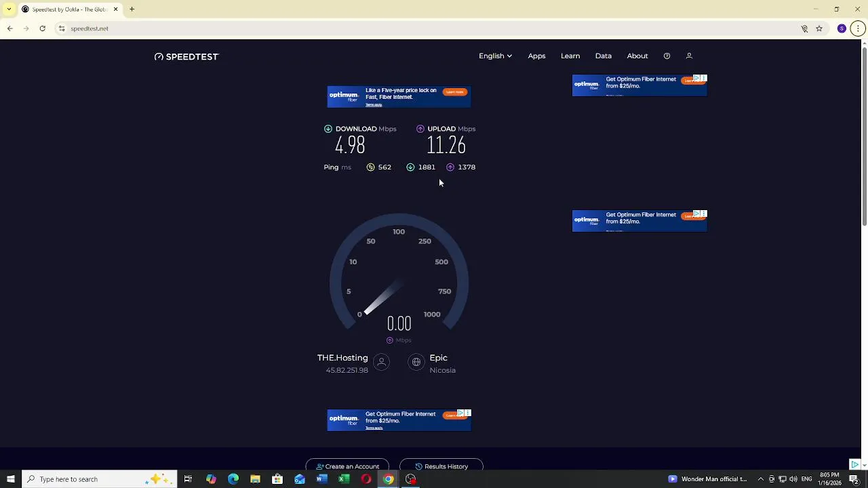Image resolution: width=868 pixels, height=488 pixels.
Task: Open Microsoft Store from taskbar
Action: click(x=277, y=479)
